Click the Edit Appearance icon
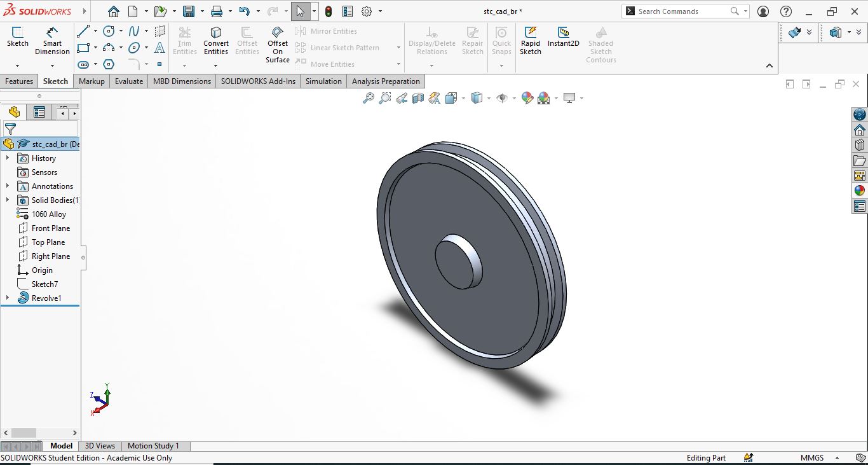This screenshot has width=868, height=465. click(x=527, y=98)
